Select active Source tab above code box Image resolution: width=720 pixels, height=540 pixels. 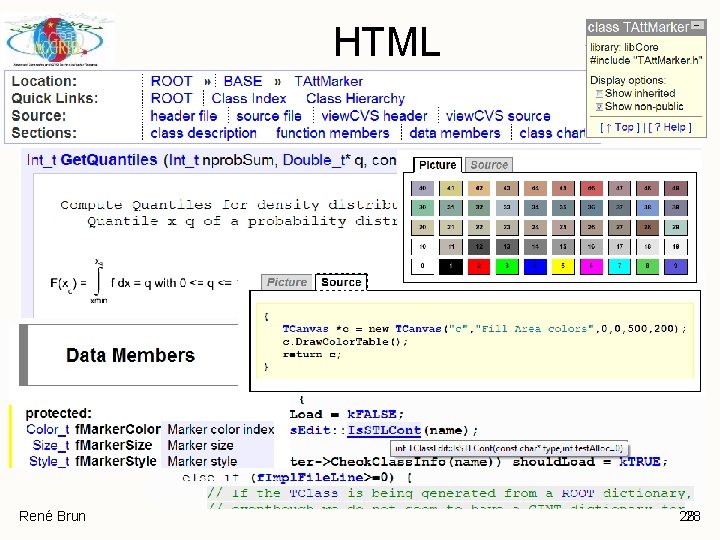pos(341,282)
